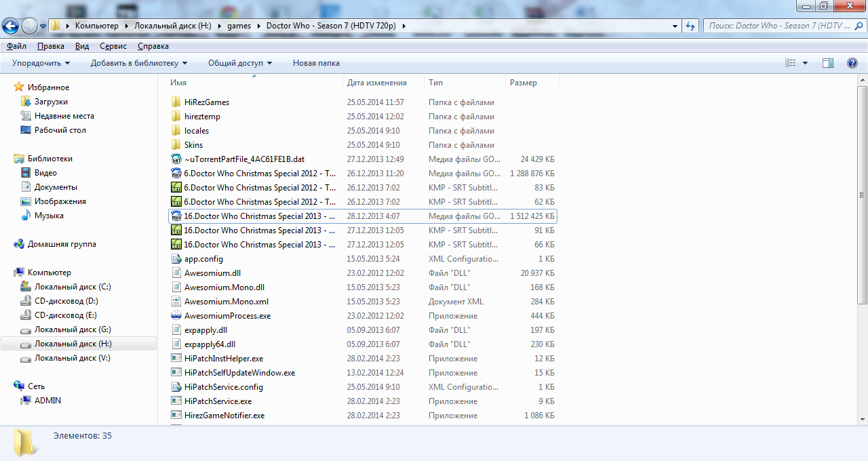Screen dimensions: 868x461
Task: Sort by the Имя column header
Action: click(x=254, y=83)
